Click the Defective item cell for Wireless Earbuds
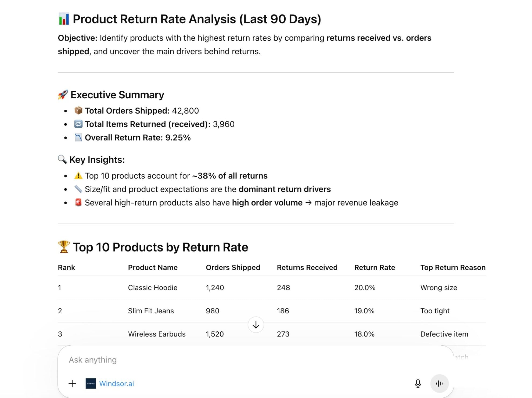Viewport: 532px width, 398px height. pos(444,334)
